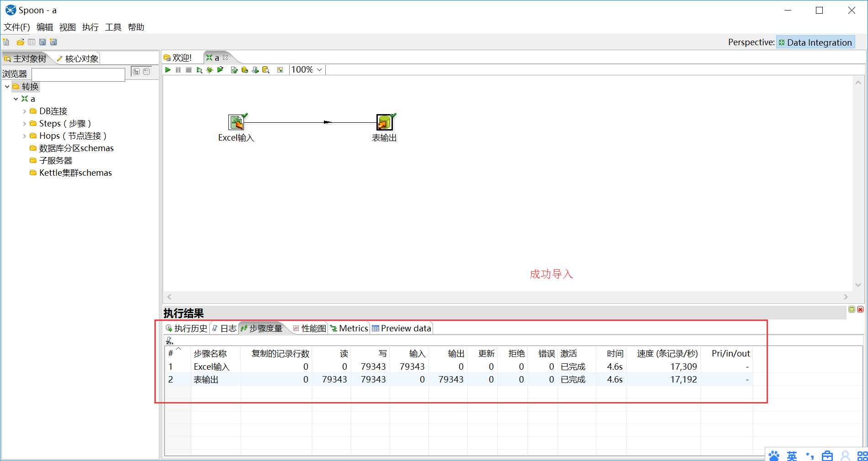This screenshot has width=868, height=461.
Task: Open the 视图 menu
Action: [x=68, y=27]
